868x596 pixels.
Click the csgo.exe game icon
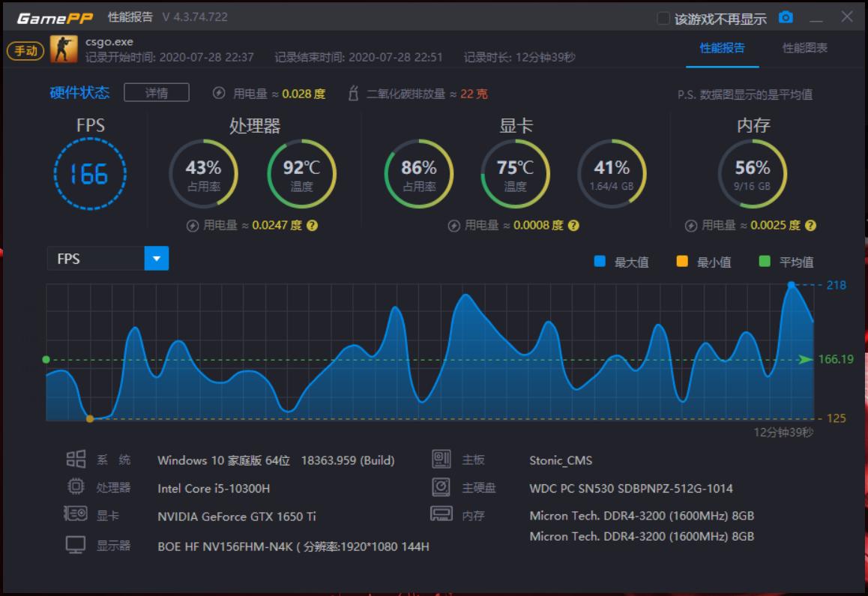coord(64,49)
